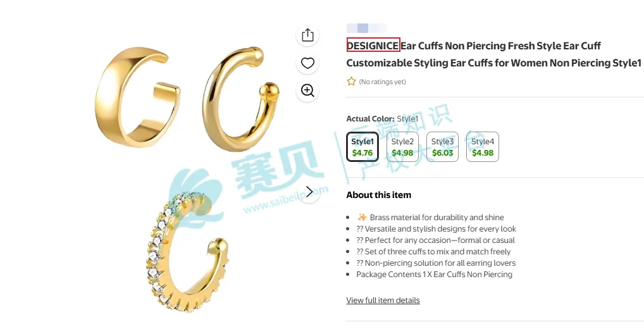Select the Style1 $4.76 option

[x=362, y=147]
